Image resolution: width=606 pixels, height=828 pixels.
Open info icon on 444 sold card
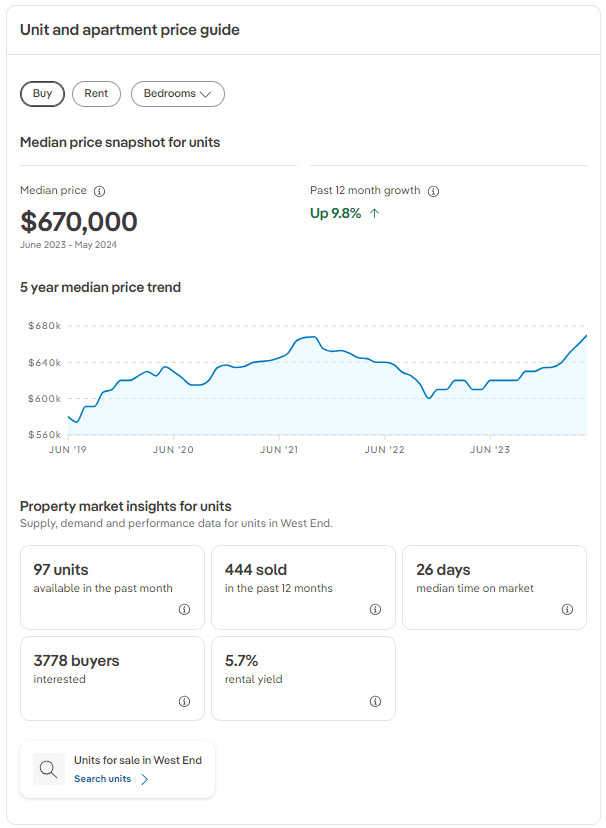[375, 610]
